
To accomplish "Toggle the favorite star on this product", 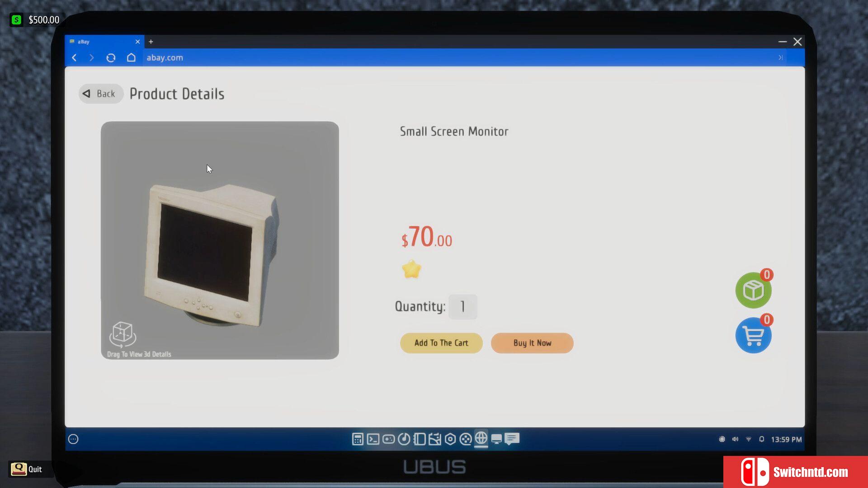I will 411,269.
